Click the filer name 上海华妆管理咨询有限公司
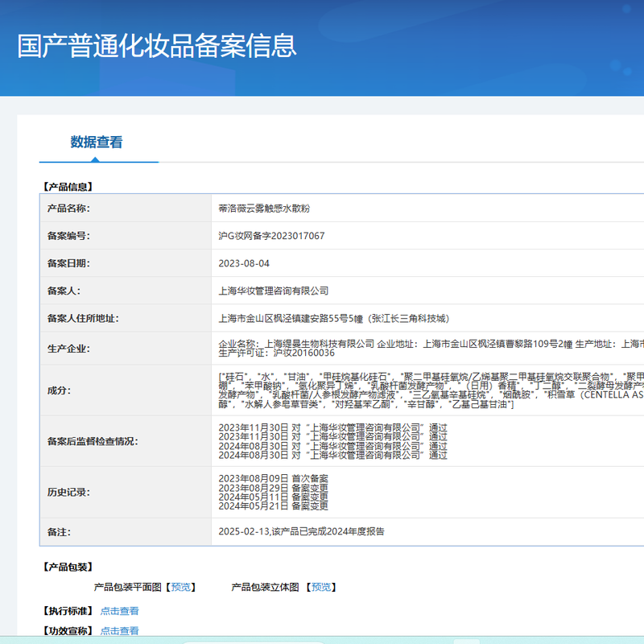 point(274,291)
